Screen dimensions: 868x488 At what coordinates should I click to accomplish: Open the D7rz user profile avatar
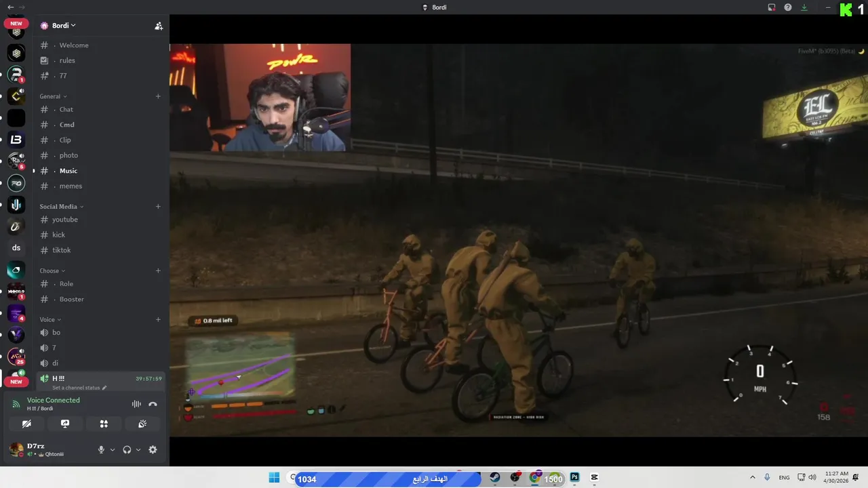tap(16, 449)
